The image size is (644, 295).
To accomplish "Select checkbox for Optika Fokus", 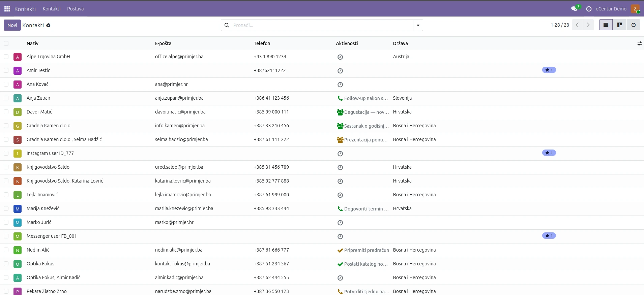I will pos(6,264).
